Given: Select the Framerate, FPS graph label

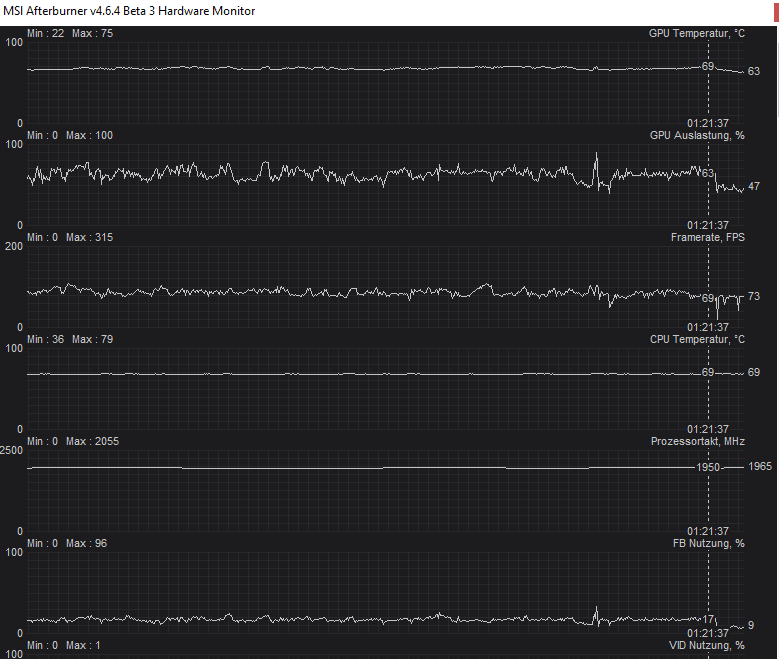Looking at the screenshot, I should pyautogui.click(x=707, y=237).
